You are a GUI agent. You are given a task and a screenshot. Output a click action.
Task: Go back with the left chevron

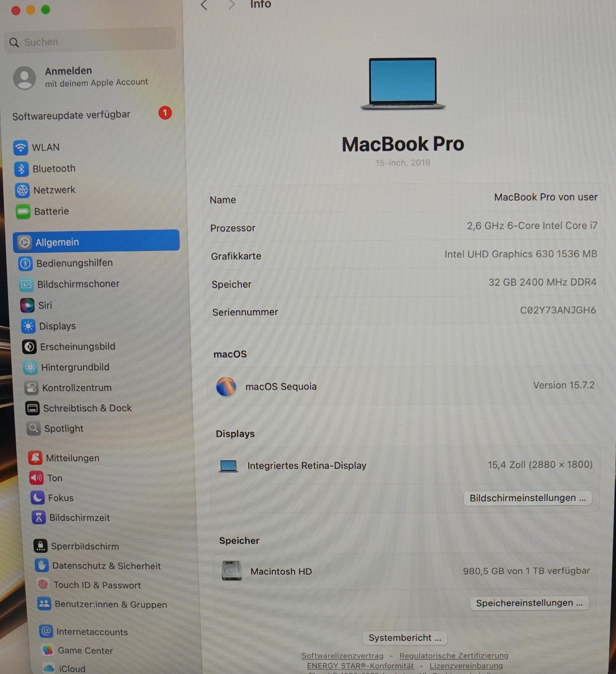[x=204, y=5]
